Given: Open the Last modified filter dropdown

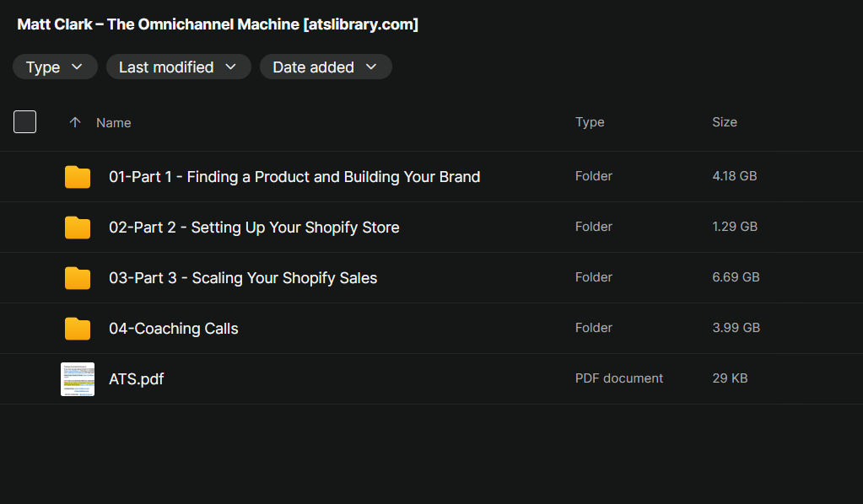Looking at the screenshot, I should pos(178,67).
